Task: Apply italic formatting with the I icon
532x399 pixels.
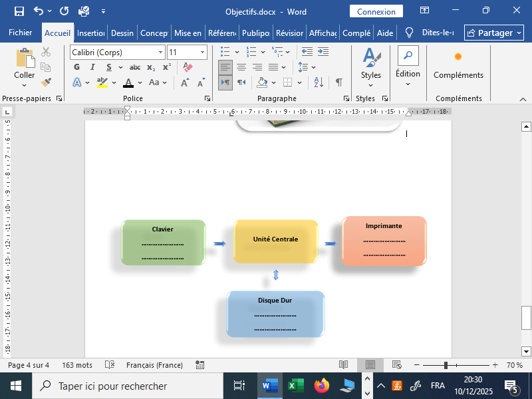Action: (92, 67)
